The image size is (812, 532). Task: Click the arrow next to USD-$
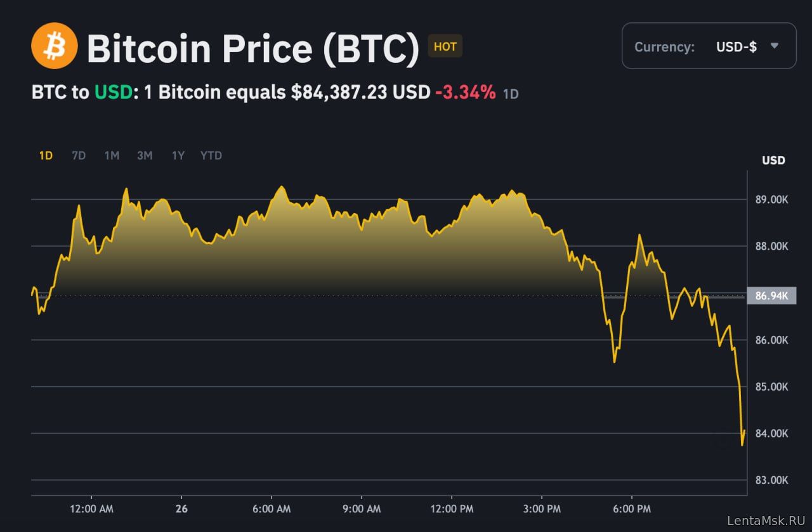(774, 46)
